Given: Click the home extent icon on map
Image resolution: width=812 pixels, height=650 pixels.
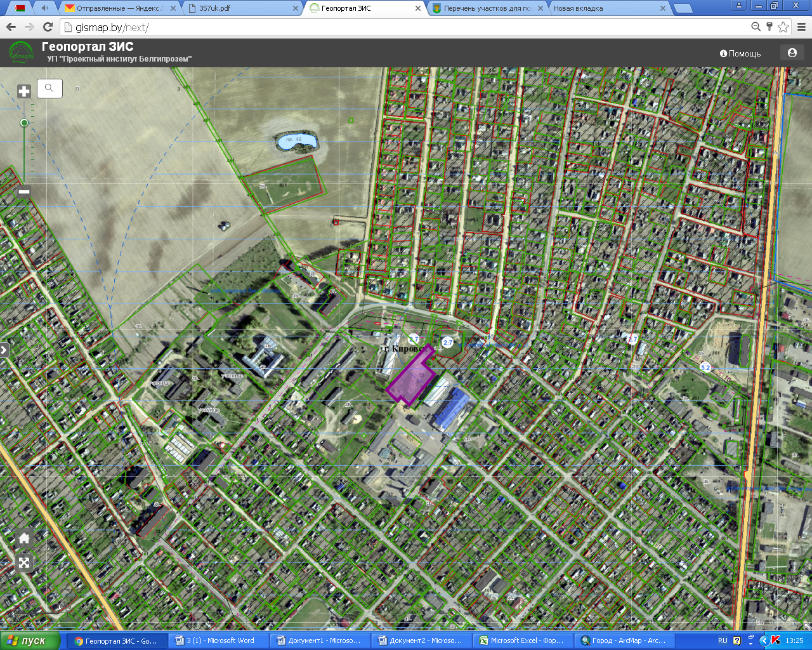Looking at the screenshot, I should pos(24,539).
